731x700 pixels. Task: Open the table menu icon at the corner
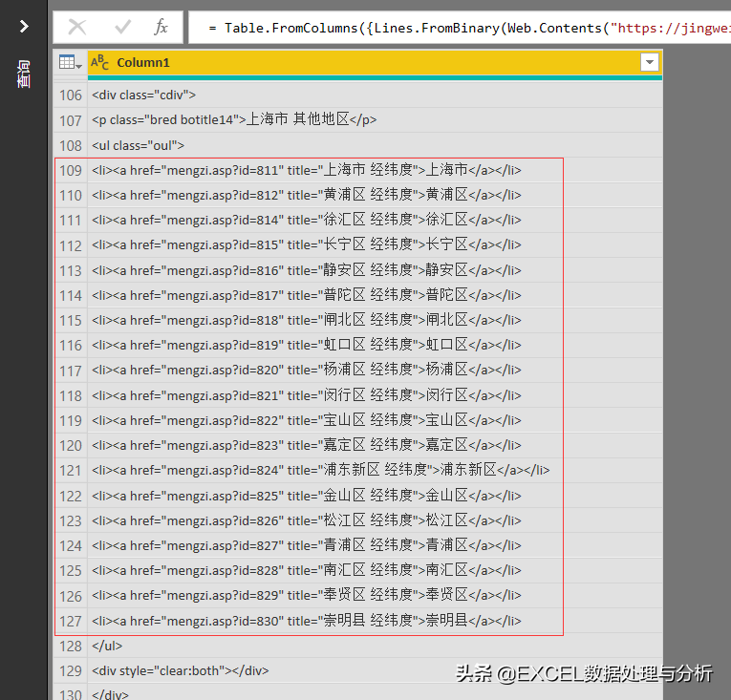[x=71, y=62]
